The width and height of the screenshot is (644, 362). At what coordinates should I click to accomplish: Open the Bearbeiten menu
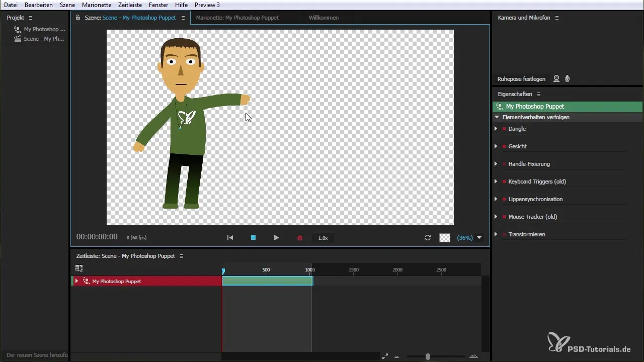(x=38, y=5)
